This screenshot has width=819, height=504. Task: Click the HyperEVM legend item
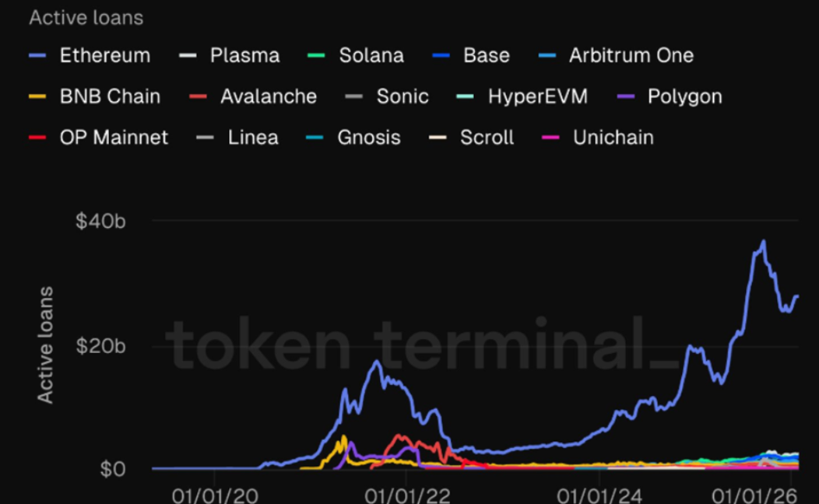(537, 97)
